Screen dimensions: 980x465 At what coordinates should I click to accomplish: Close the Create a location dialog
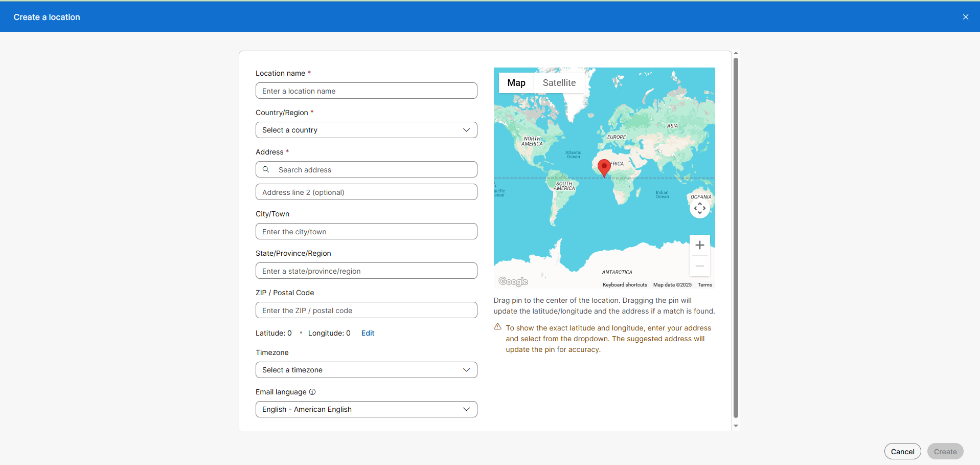click(x=965, y=17)
